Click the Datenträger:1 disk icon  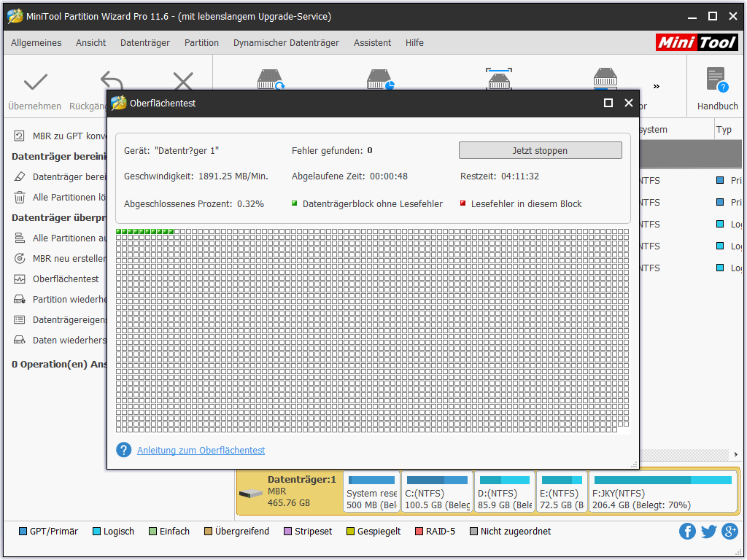(251, 494)
